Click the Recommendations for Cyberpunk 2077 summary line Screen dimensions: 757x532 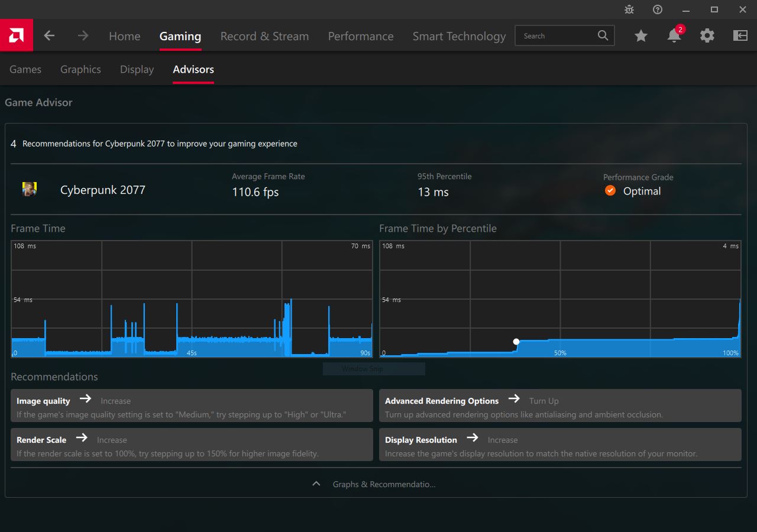point(160,143)
